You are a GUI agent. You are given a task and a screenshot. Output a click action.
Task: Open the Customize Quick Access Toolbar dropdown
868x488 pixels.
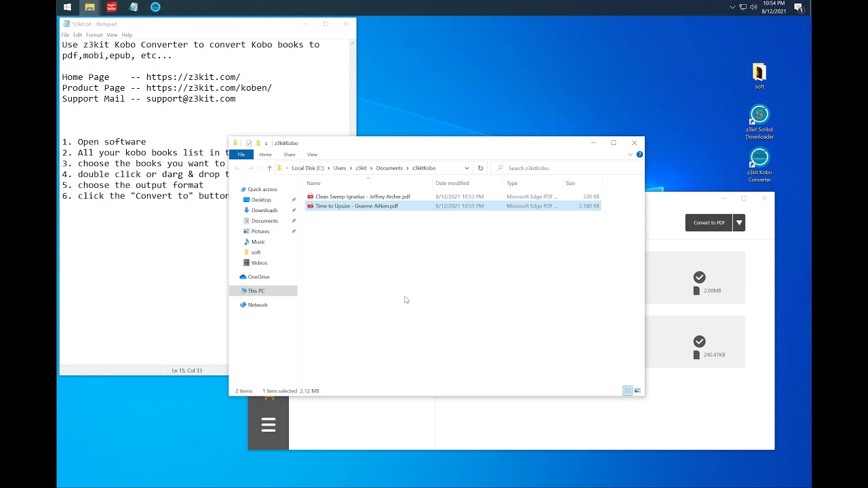[266, 143]
